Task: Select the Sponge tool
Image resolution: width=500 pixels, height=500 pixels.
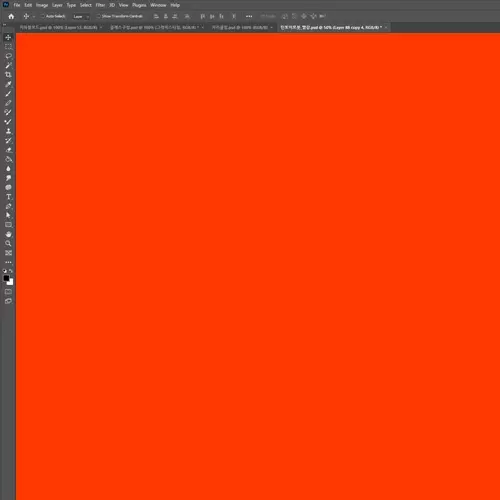Action: pos(8,187)
